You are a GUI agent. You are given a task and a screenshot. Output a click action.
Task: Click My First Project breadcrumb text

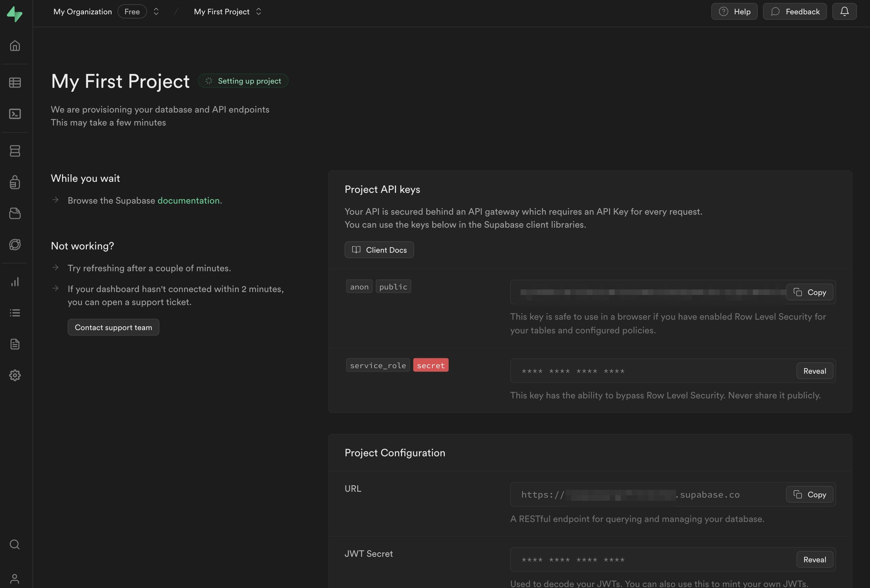coord(222,12)
